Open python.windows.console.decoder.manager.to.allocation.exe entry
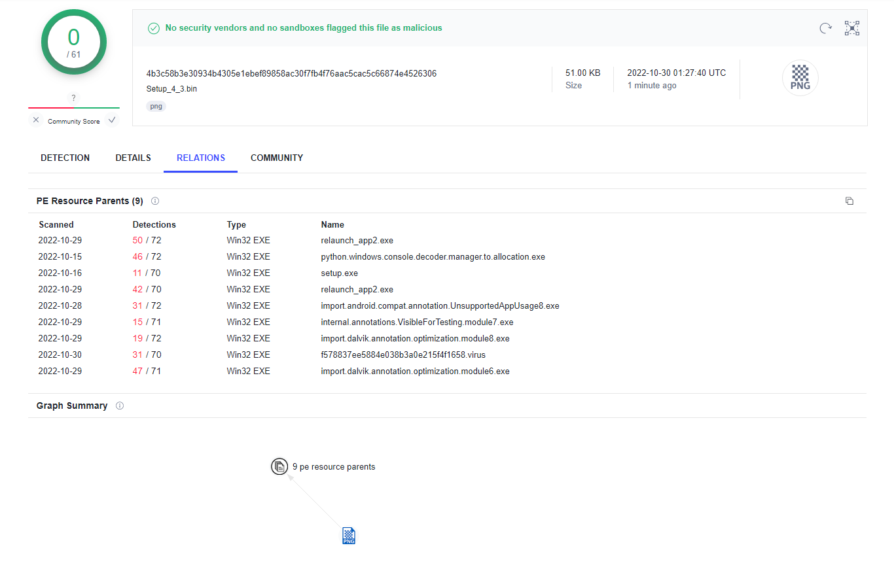The image size is (894, 588). tap(433, 257)
